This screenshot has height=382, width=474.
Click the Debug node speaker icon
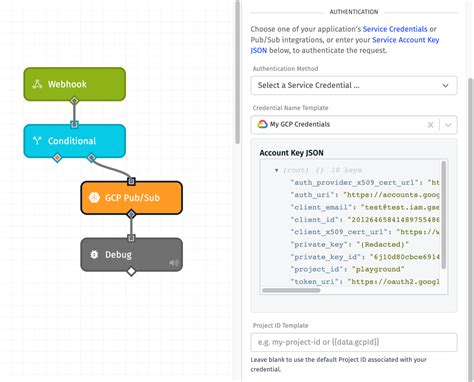[174, 263]
